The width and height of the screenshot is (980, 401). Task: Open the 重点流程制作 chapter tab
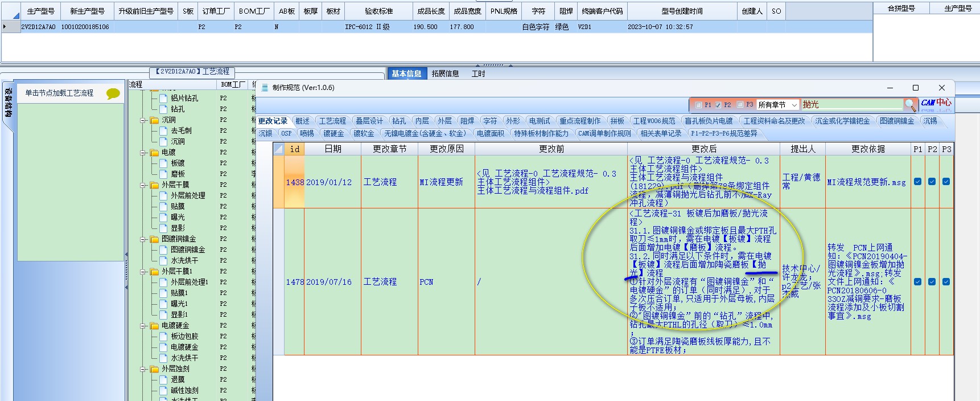click(580, 121)
